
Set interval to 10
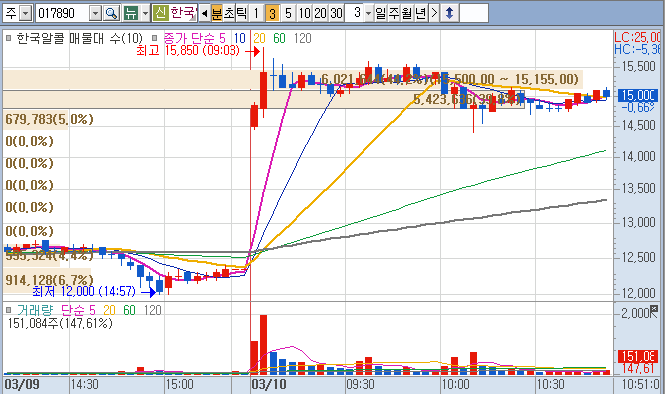(x=305, y=13)
